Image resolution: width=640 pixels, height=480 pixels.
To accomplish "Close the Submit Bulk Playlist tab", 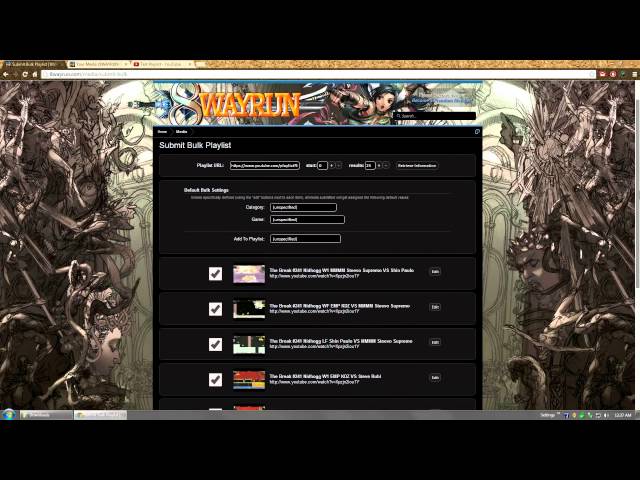I will (62, 64).
